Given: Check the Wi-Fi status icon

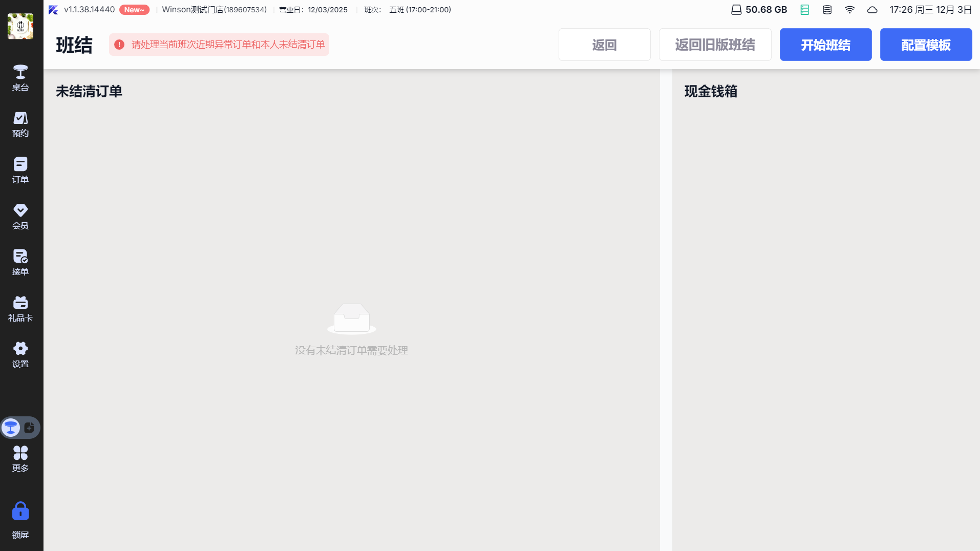Looking at the screenshot, I should 849,10.
